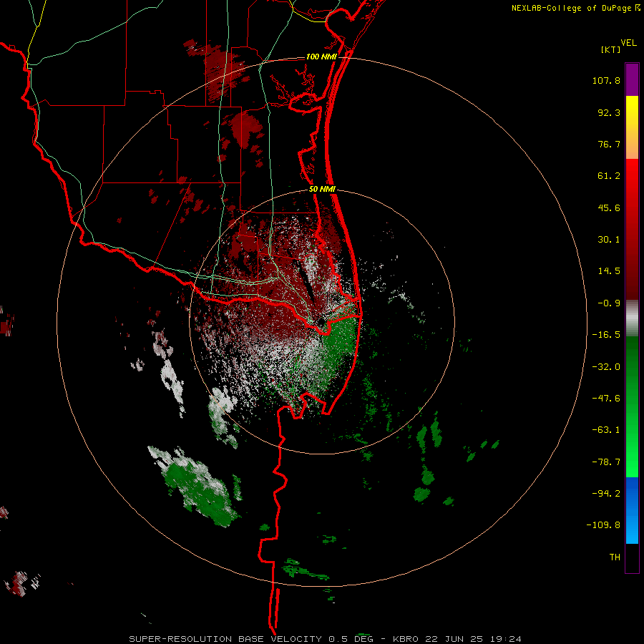
Task: Click the -109.8 legend value
Action: click(603, 525)
